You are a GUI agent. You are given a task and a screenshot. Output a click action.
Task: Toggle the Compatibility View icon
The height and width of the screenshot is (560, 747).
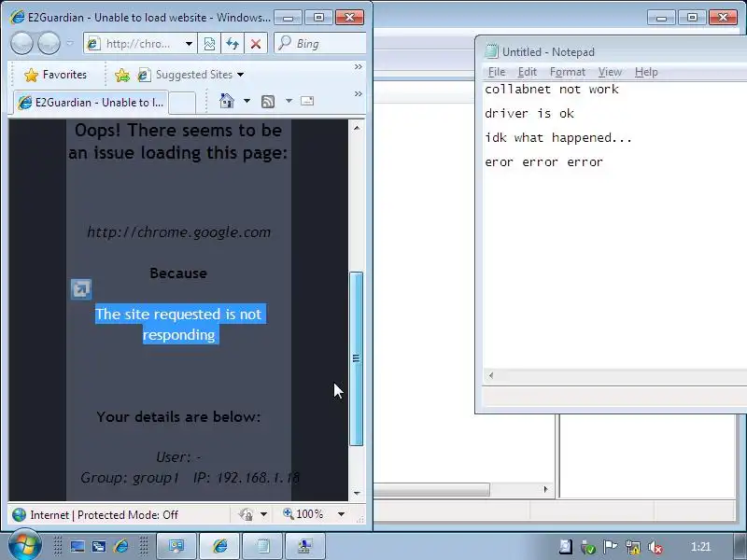[209, 44]
